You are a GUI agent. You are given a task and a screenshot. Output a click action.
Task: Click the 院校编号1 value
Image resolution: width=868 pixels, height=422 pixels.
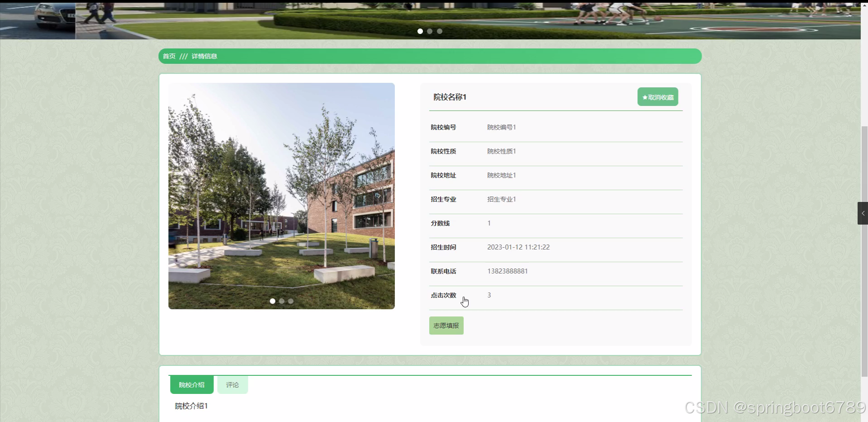point(502,127)
